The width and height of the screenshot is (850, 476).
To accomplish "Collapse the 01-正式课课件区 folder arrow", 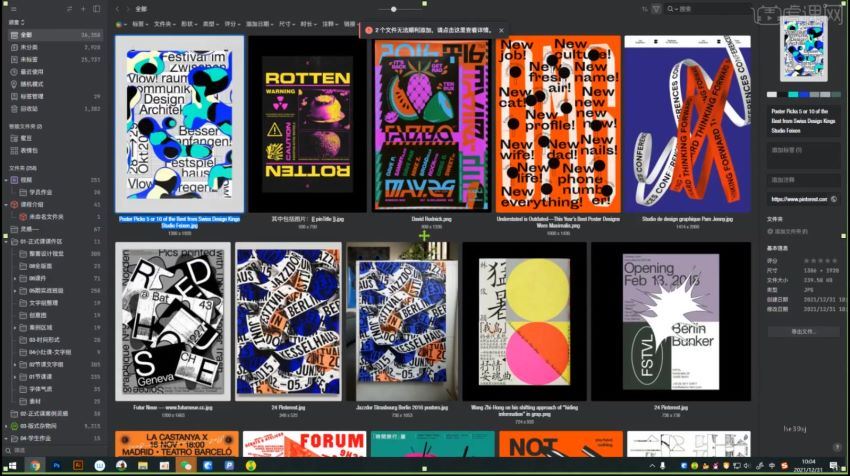I will (x=7, y=241).
